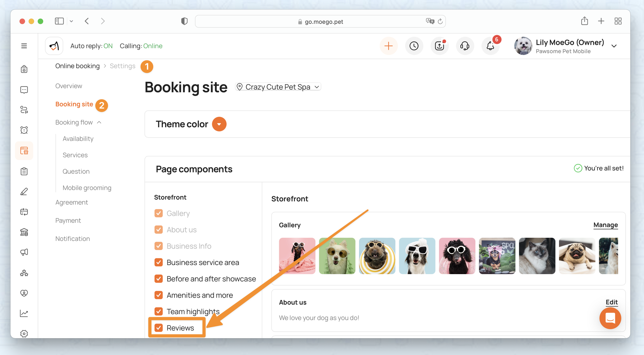
Task: Open the settings gear icon in sidebar
Action: tap(24, 333)
